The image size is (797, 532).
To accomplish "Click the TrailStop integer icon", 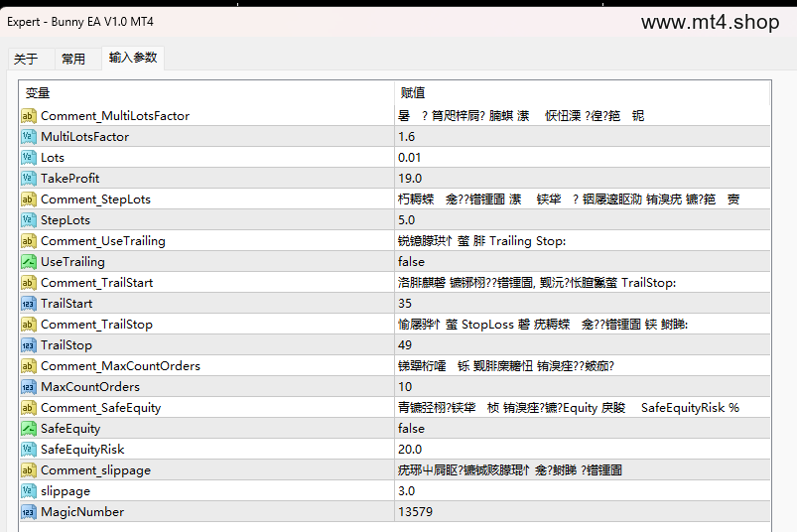I will (x=29, y=345).
